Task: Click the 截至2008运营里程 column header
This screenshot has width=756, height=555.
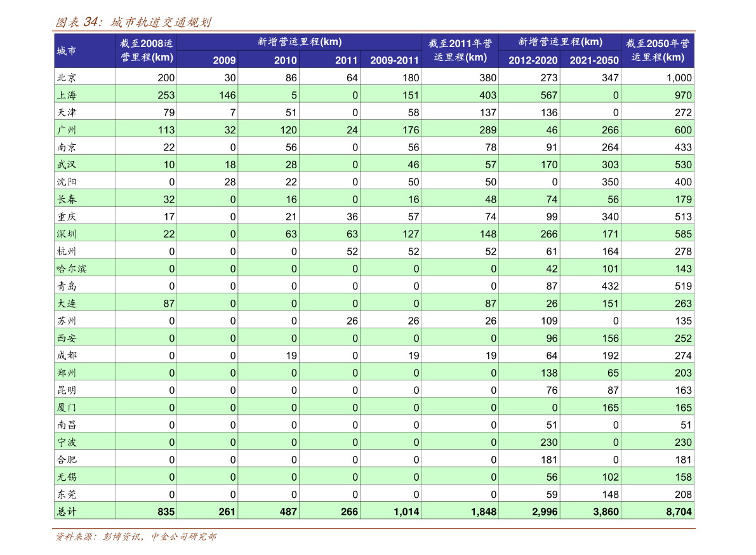Action: (146, 51)
